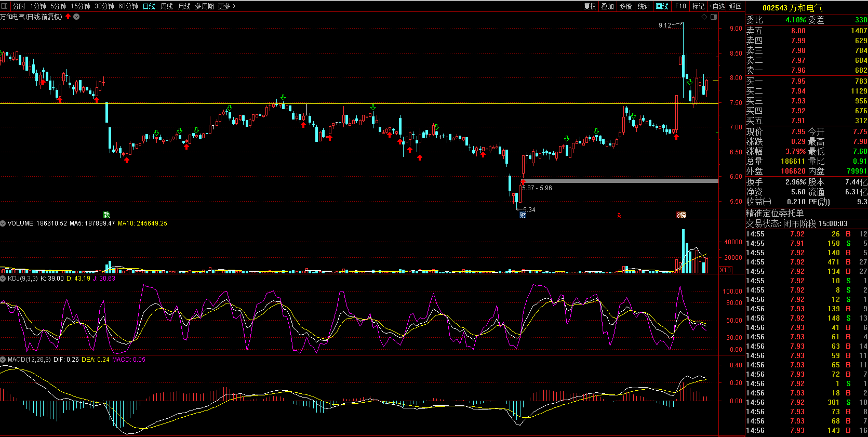This screenshot has width=868, height=437.
Task: Click the green down arrow signal near 9.12 peak
Action: tap(690, 83)
